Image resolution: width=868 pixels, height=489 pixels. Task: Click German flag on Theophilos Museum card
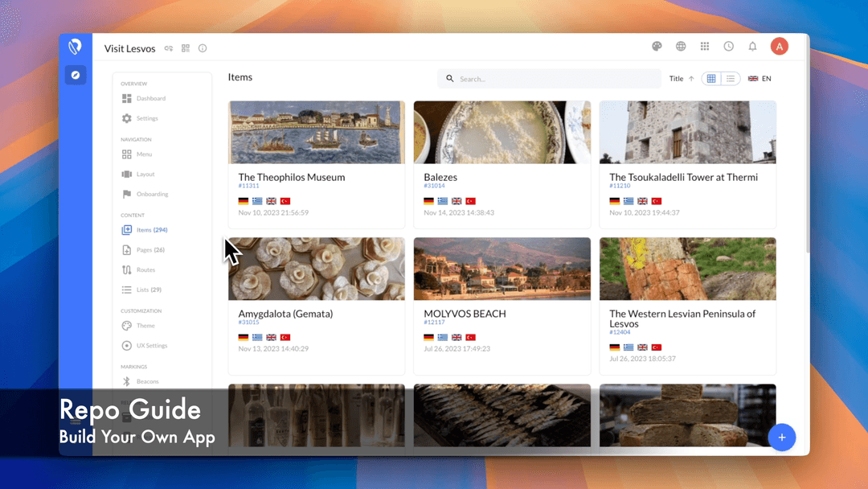click(x=243, y=201)
